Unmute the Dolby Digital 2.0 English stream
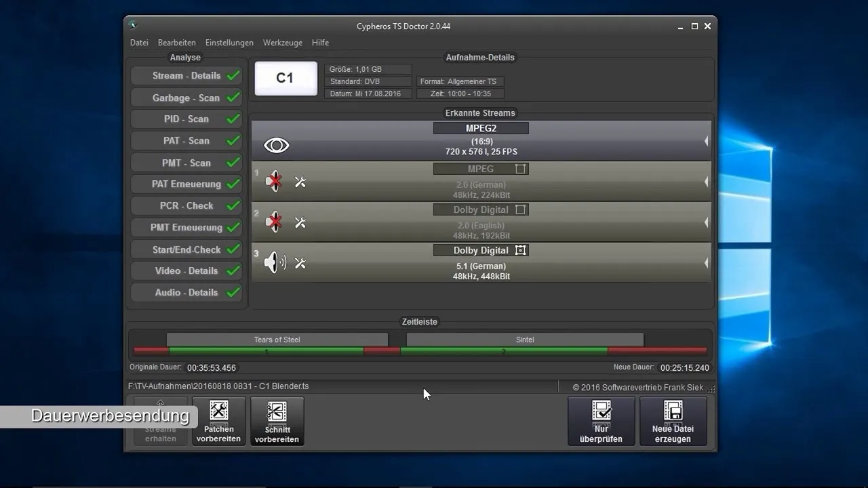 [x=274, y=222]
